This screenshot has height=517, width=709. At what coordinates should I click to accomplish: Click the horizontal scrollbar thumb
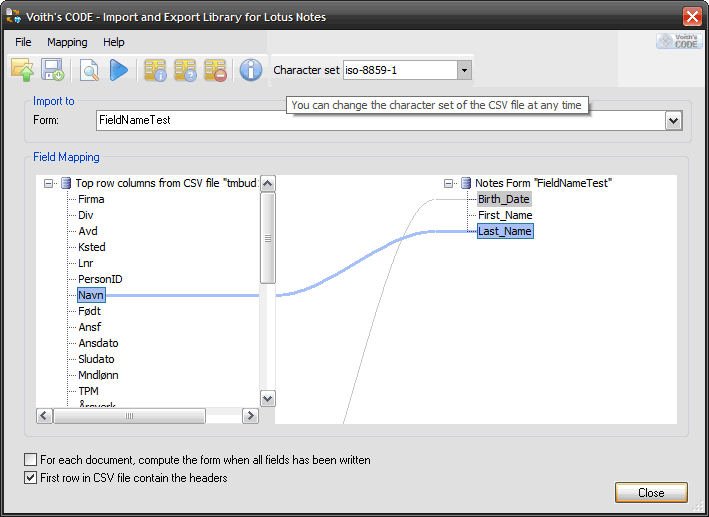pyautogui.click(x=129, y=416)
